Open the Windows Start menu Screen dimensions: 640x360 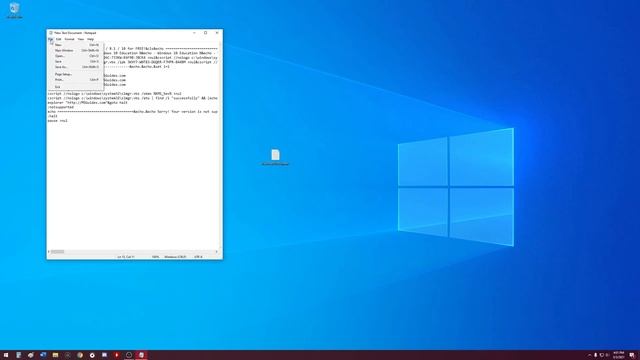tap(6, 355)
